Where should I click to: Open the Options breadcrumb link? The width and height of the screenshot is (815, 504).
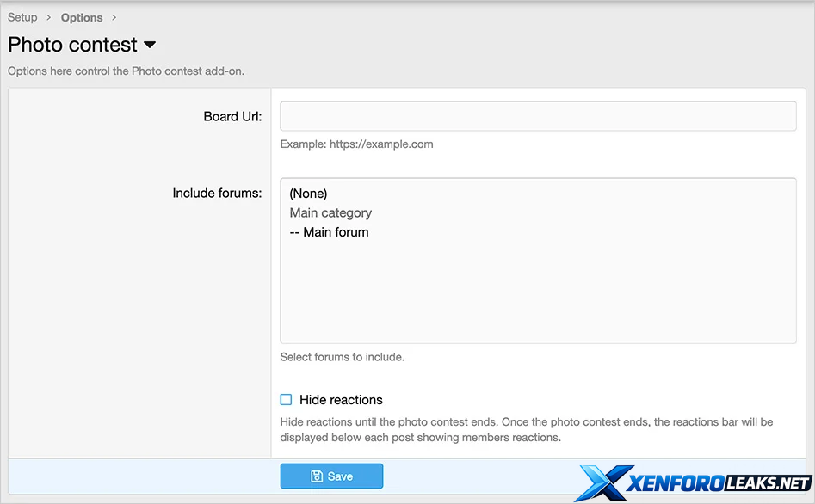82,17
